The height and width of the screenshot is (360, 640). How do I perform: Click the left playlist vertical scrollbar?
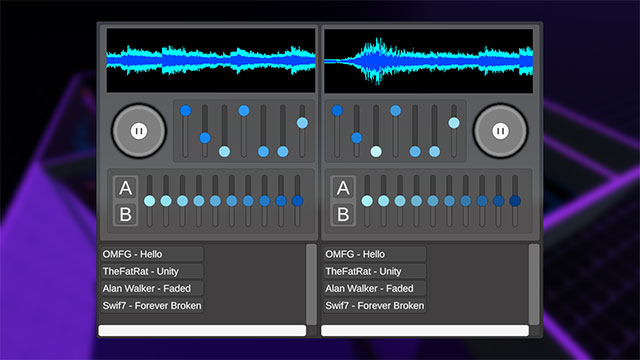[x=311, y=284]
